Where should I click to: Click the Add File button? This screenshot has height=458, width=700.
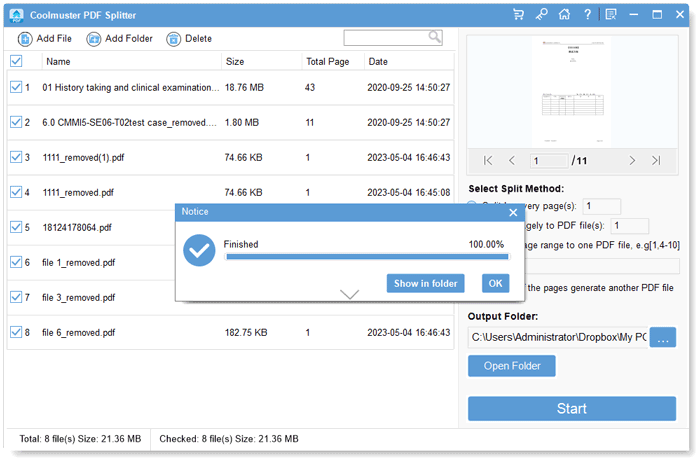[45, 39]
